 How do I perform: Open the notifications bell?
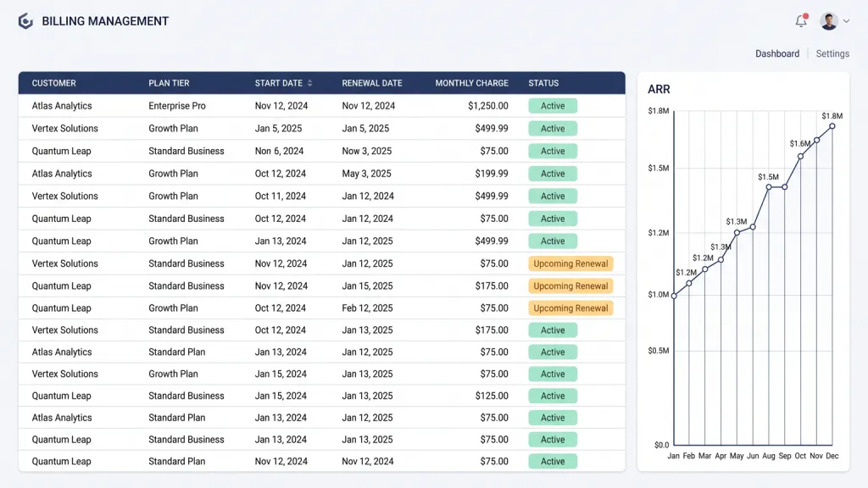point(801,21)
